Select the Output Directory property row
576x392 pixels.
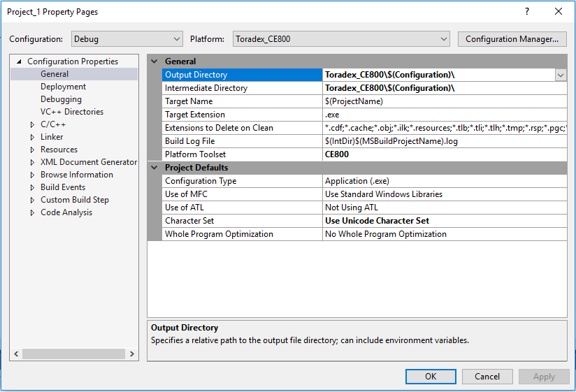pos(364,75)
